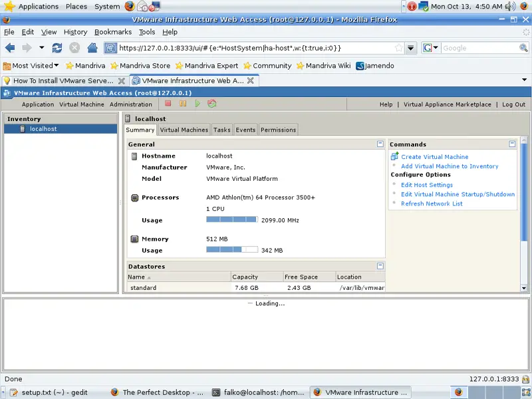
Task: Close the VMware Infrastructure Web Access tab
Action: point(251,80)
